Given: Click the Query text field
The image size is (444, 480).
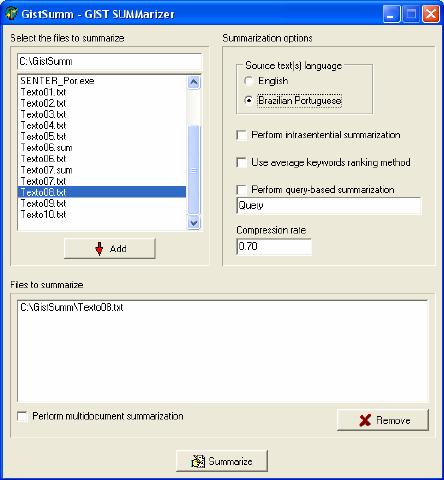Looking at the screenshot, I should click(329, 206).
